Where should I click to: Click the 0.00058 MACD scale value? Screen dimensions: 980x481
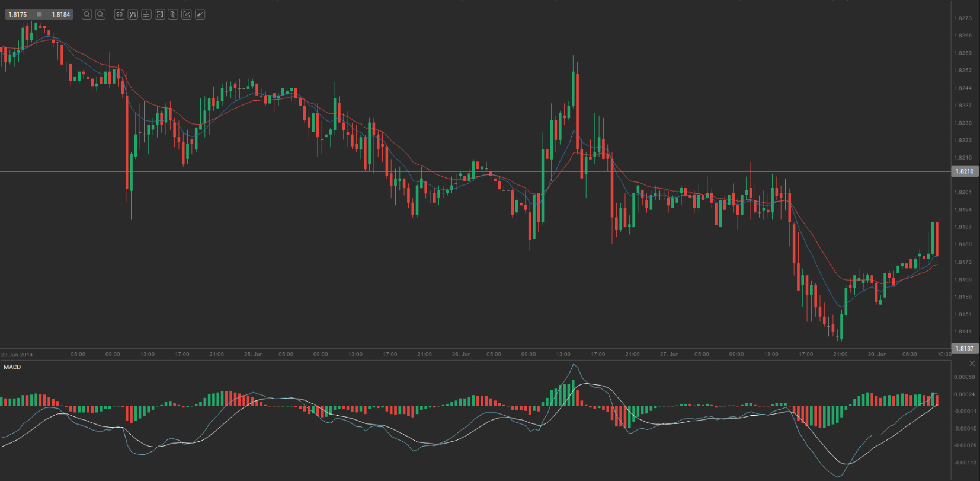(964, 377)
